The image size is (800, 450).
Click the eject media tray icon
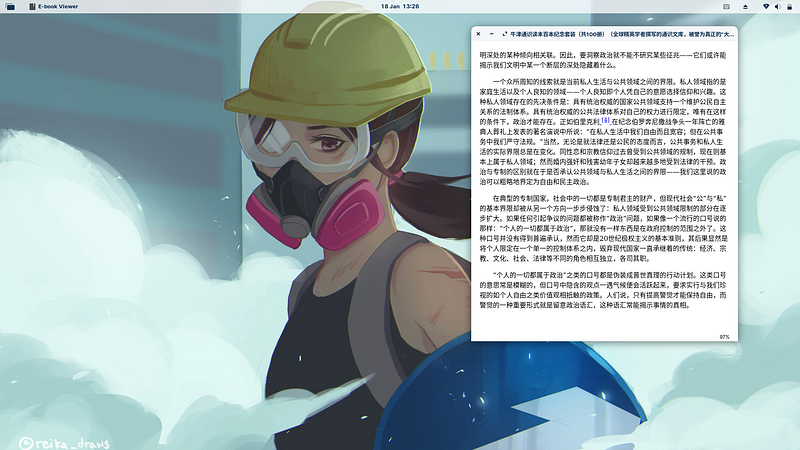[x=745, y=7]
